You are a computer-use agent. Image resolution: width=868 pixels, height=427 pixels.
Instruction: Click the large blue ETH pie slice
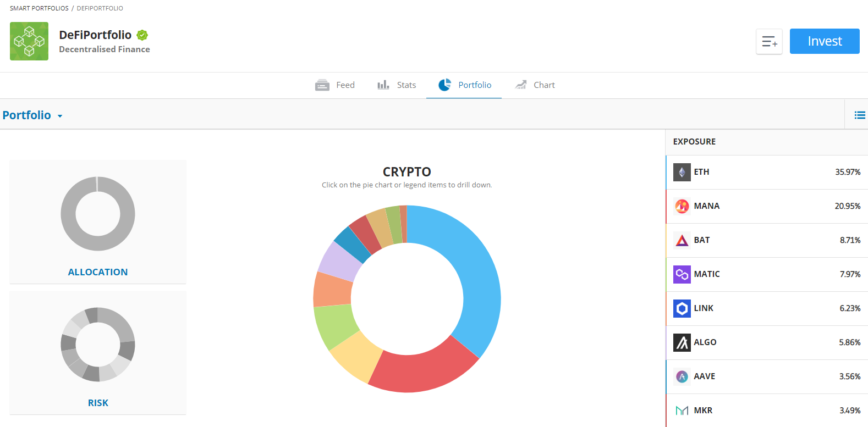tap(477, 275)
